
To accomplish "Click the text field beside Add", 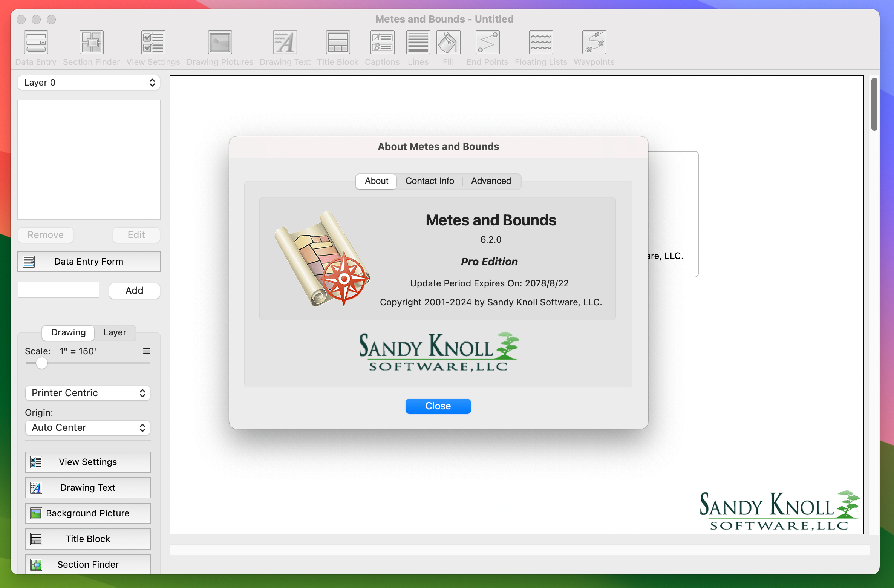I will 58,289.
